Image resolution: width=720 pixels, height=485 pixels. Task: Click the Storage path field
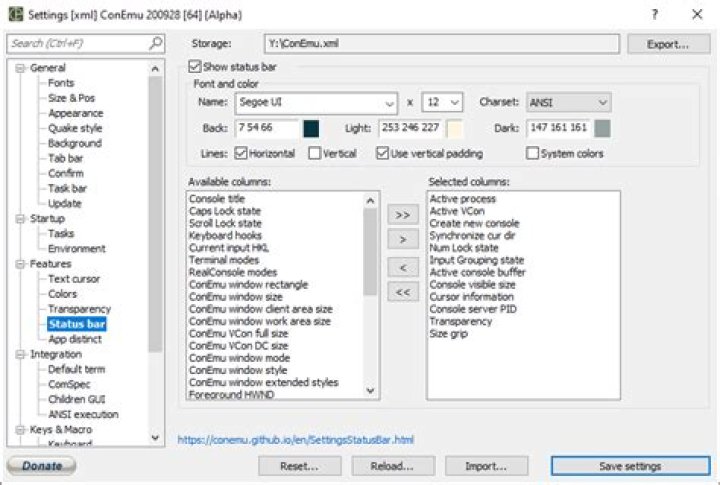[x=442, y=44]
